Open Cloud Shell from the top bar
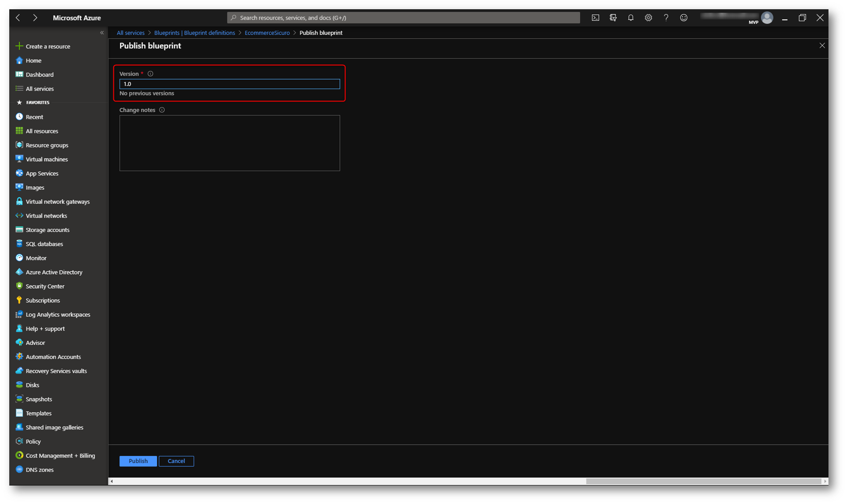The image size is (847, 504). pos(595,18)
